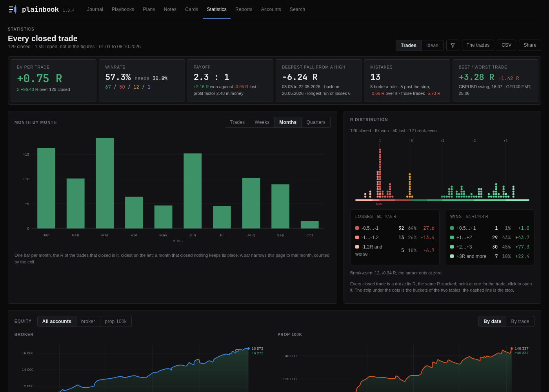Switch the chart grouping to Quarters
This screenshot has width=549, height=392.
(x=316, y=122)
